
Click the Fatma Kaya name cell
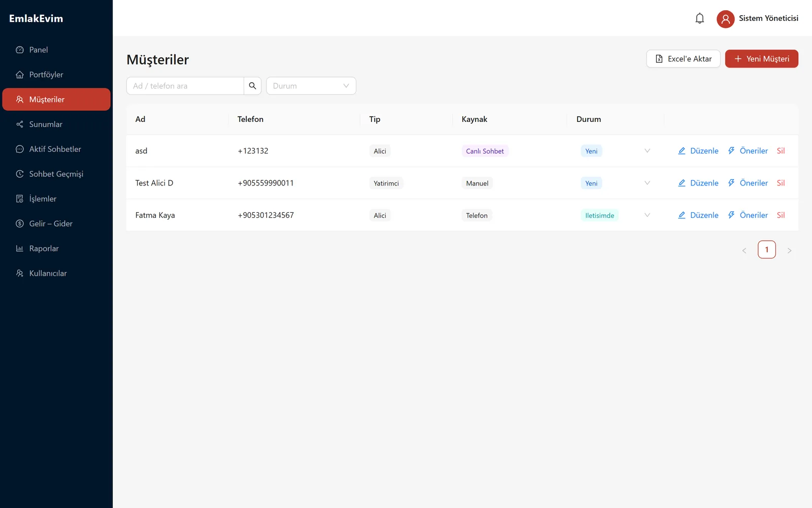[155, 215]
